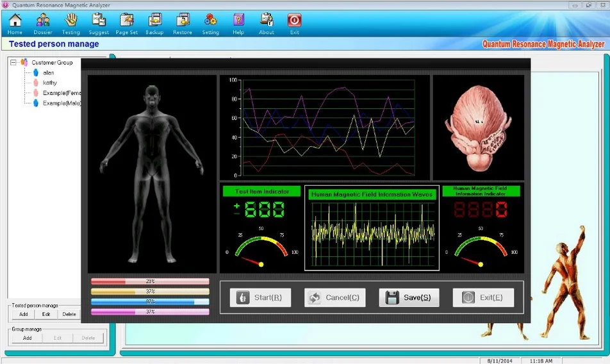
Task: Click the blue 87% progress bar
Action: point(150,301)
